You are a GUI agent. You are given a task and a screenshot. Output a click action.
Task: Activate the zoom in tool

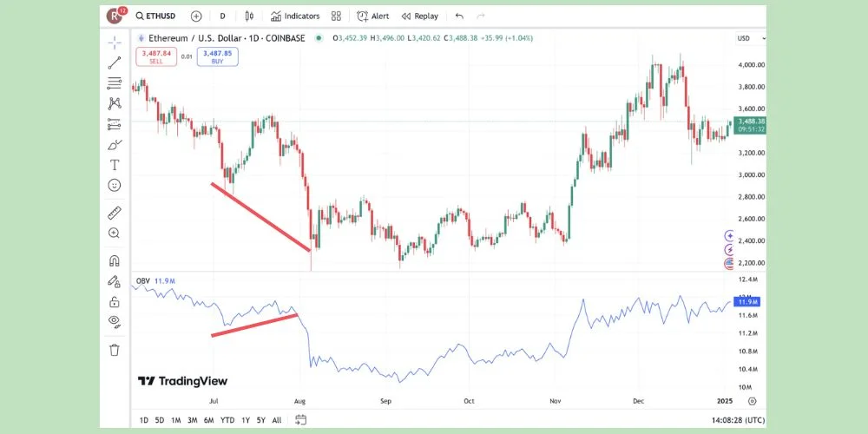[115, 233]
